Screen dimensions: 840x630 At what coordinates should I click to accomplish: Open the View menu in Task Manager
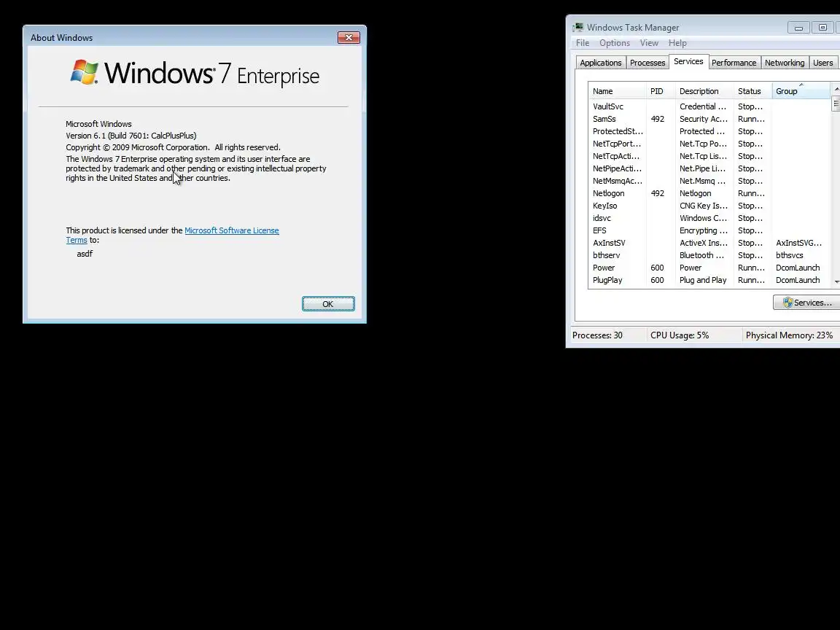coord(649,43)
